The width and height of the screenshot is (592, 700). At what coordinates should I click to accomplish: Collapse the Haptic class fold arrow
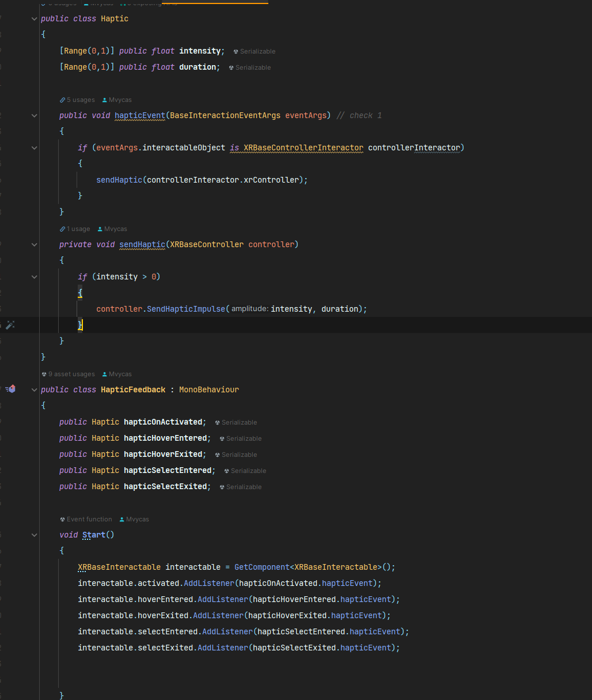(x=34, y=19)
